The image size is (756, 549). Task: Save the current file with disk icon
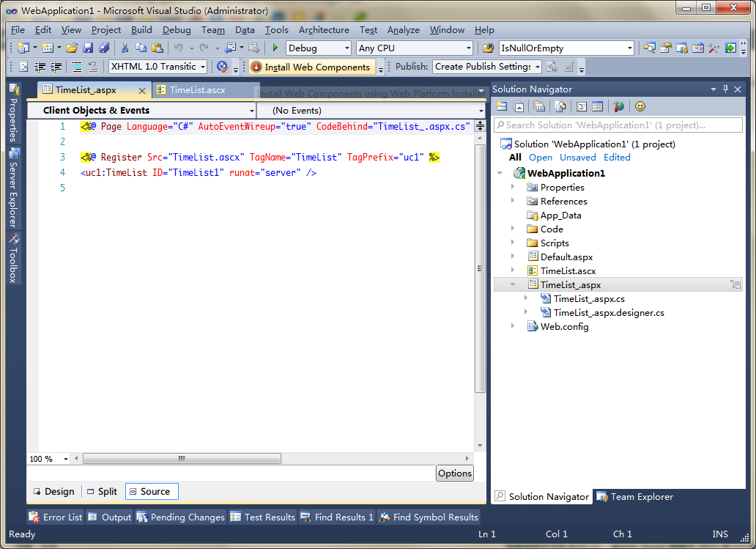[88, 48]
